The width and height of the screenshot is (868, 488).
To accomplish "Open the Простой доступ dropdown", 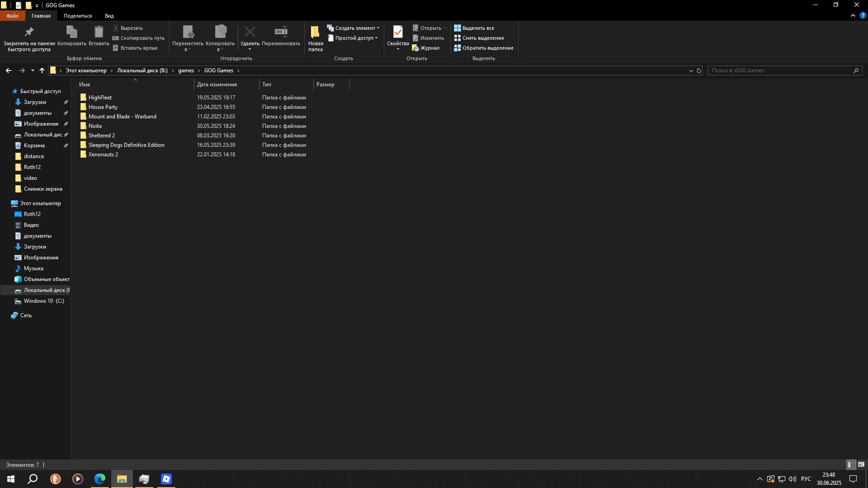I will point(376,38).
